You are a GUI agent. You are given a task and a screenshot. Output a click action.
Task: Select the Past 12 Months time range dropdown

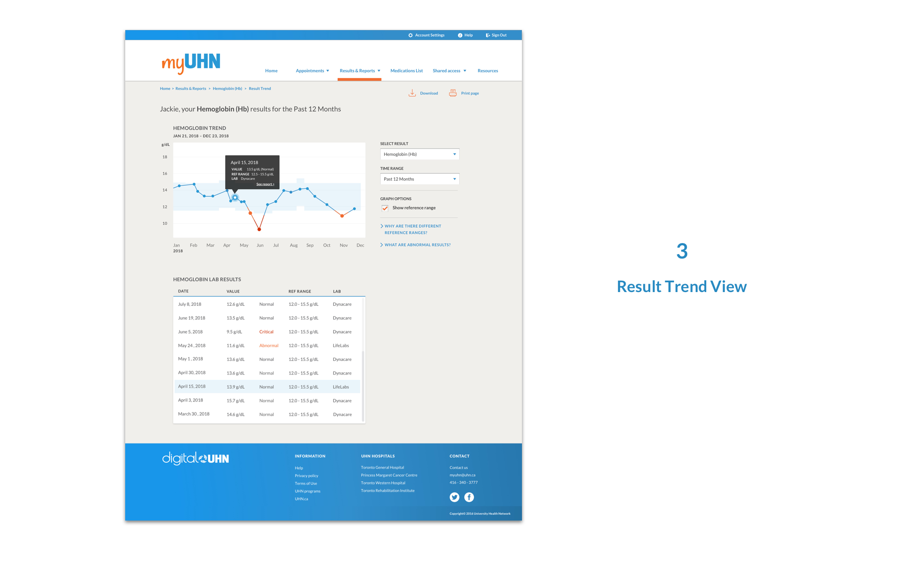[419, 178]
